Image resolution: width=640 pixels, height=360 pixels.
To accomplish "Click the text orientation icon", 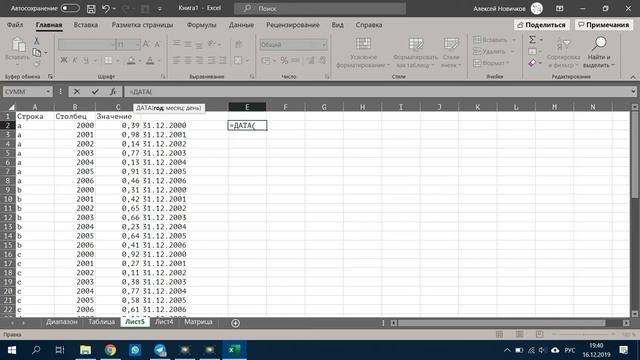I will tap(212, 43).
